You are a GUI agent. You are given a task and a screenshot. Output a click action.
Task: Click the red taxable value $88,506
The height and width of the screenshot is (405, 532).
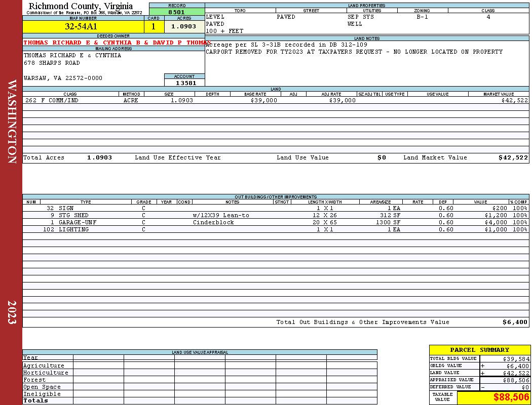click(x=511, y=397)
